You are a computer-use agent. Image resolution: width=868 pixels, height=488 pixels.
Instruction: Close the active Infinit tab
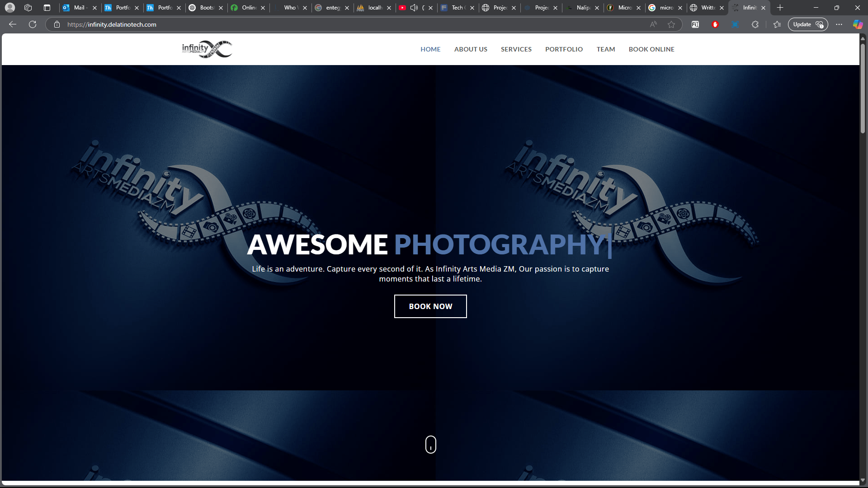pos(763,8)
